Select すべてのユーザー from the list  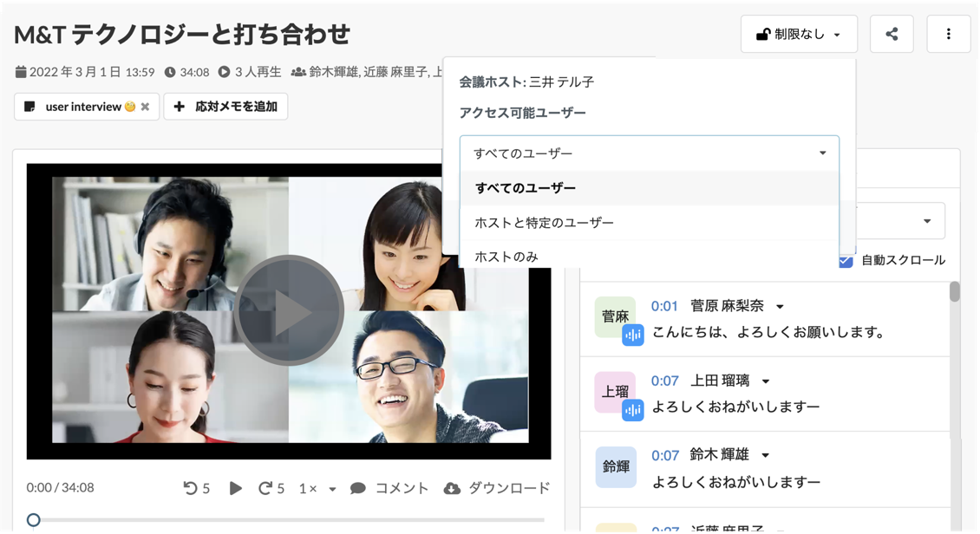point(526,188)
